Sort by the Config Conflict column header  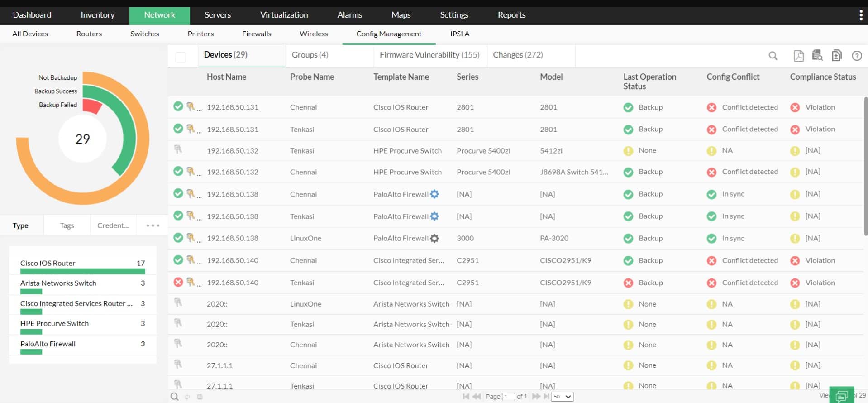(733, 77)
